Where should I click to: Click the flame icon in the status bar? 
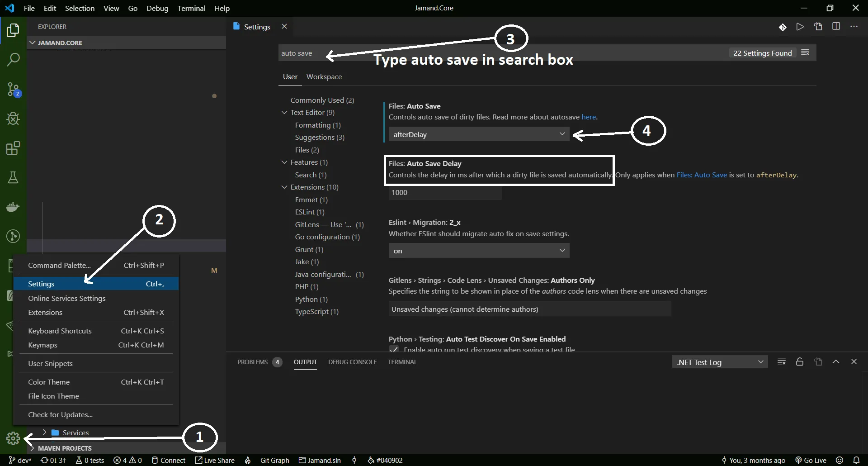coord(248,460)
